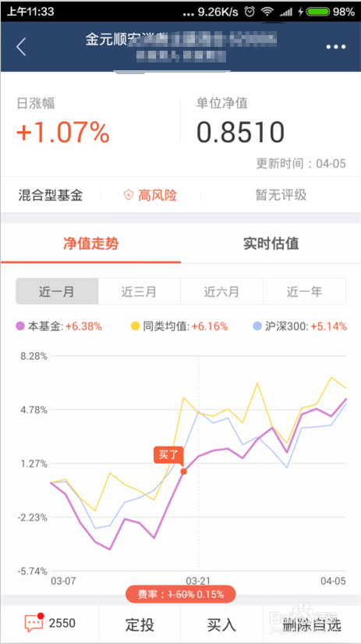Tap the 删除自选 button
The height and width of the screenshot is (644, 361).
(312, 624)
